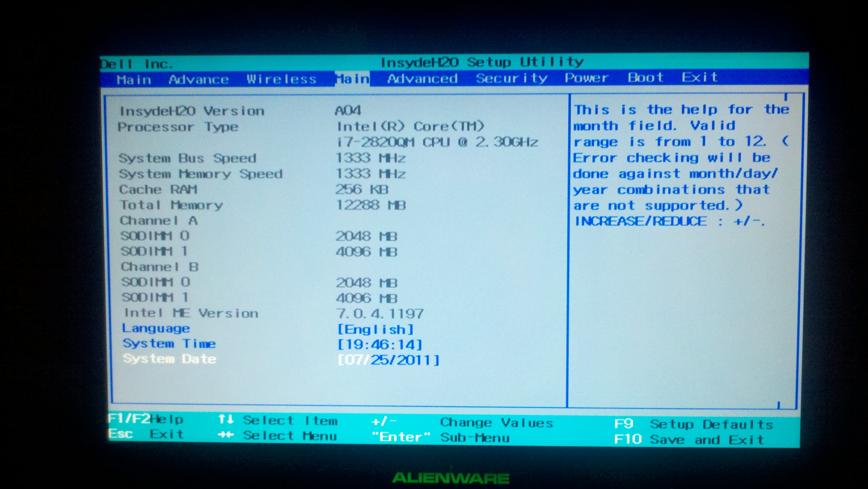Click the Esc Exit hint

(x=146, y=434)
